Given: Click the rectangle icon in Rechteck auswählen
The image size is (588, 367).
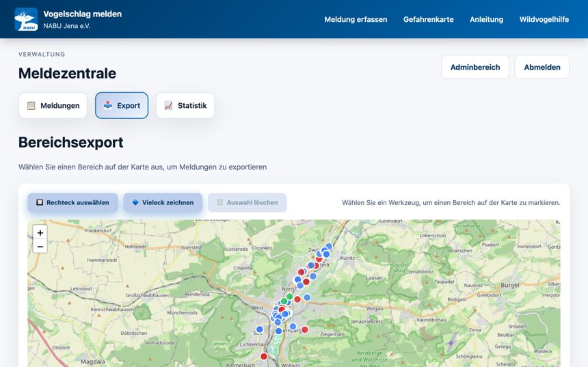Looking at the screenshot, I should (x=40, y=202).
